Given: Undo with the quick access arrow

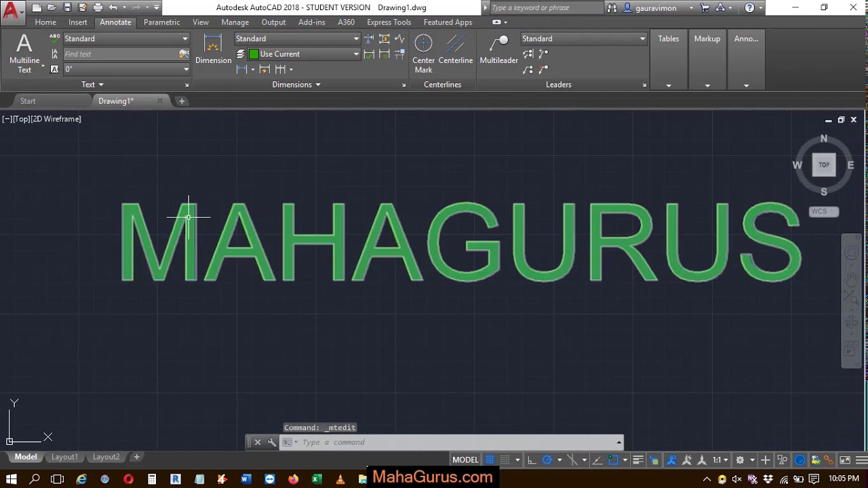Looking at the screenshot, I should coord(113,8).
